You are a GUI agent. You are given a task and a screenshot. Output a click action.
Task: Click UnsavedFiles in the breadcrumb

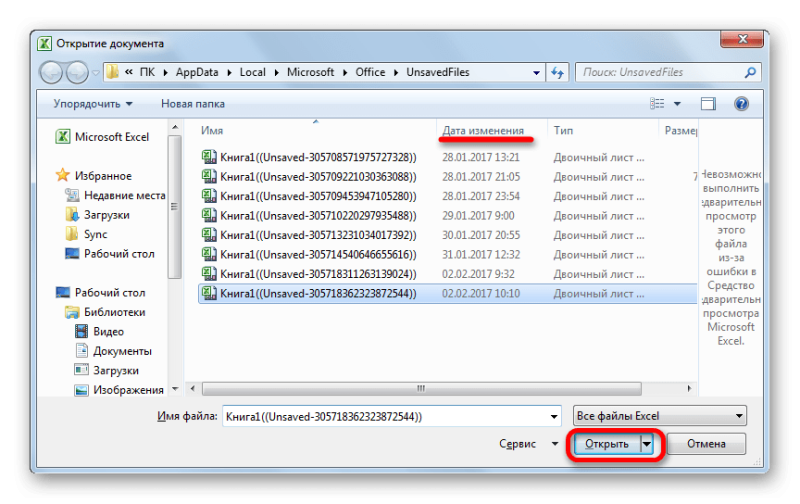click(438, 72)
